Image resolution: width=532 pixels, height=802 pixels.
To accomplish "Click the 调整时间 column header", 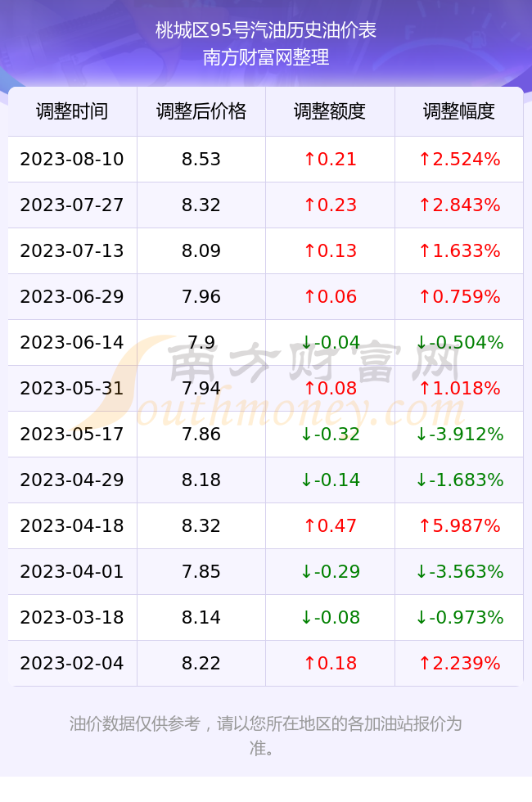I will [x=72, y=111].
